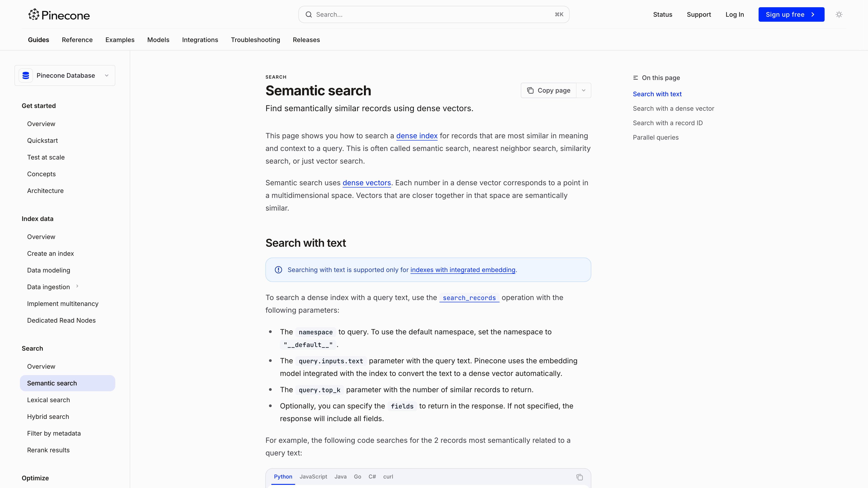868x488 pixels.
Task: Click the Copy page clipboard icon
Action: (530, 90)
